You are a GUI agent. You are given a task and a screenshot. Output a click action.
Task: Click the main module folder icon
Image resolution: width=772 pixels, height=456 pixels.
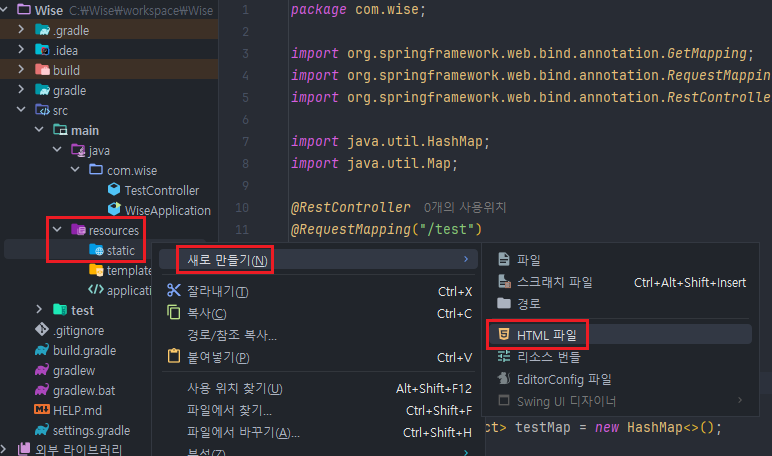click(60, 130)
